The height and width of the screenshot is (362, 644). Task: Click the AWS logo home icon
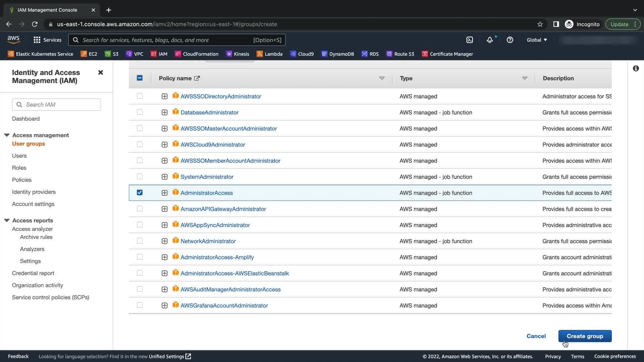pyautogui.click(x=13, y=40)
